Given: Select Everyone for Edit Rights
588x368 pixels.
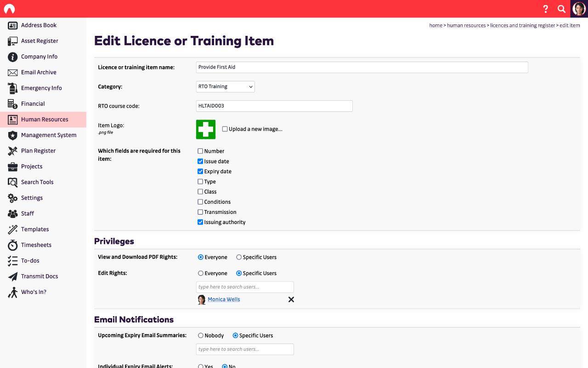Looking at the screenshot, I should point(200,273).
